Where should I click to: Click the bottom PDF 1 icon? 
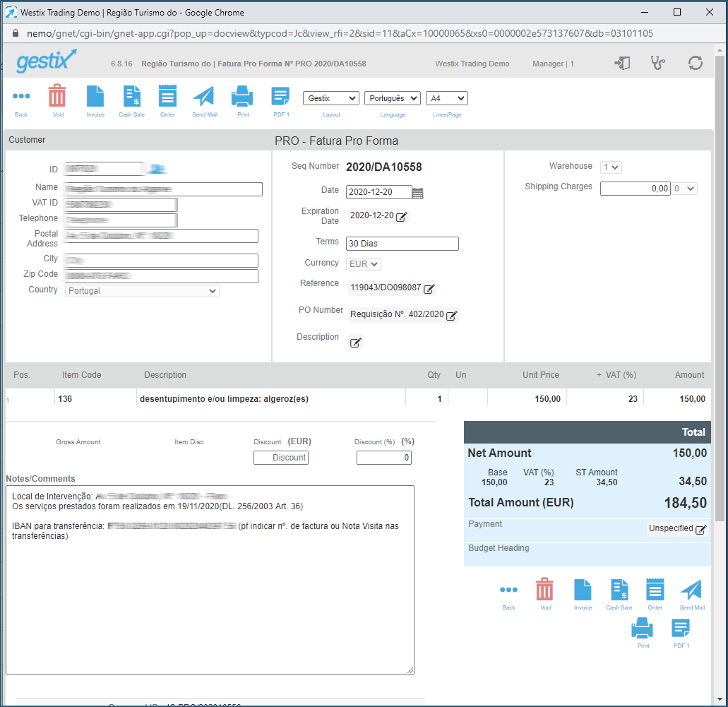point(681,628)
